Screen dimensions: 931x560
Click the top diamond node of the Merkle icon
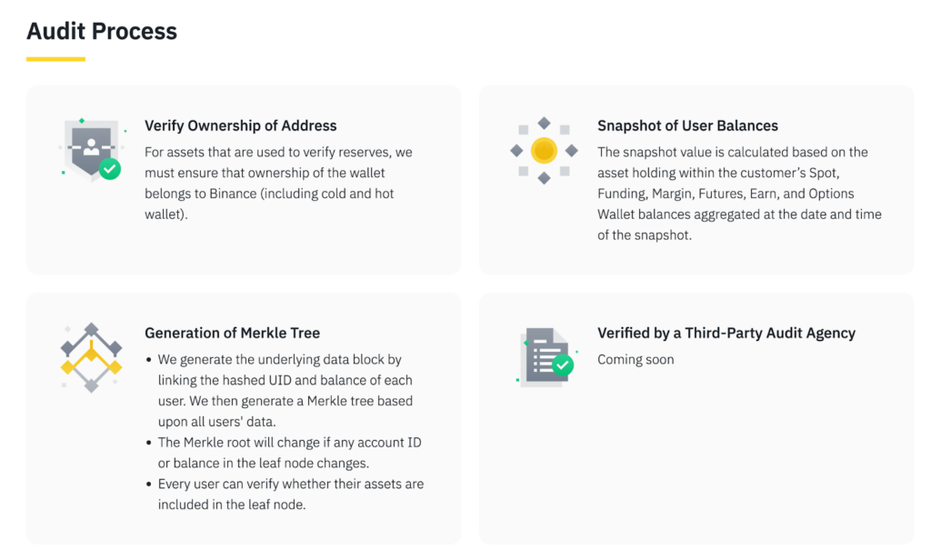coord(91,329)
